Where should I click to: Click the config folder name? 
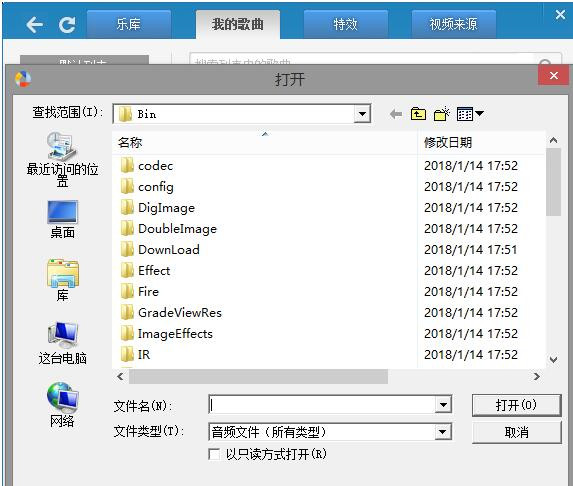click(x=156, y=187)
